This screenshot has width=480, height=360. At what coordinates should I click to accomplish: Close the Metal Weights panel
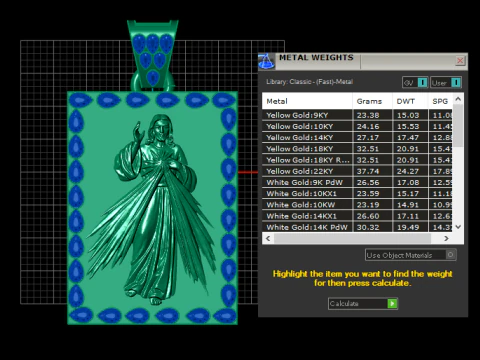pyautogui.click(x=460, y=60)
